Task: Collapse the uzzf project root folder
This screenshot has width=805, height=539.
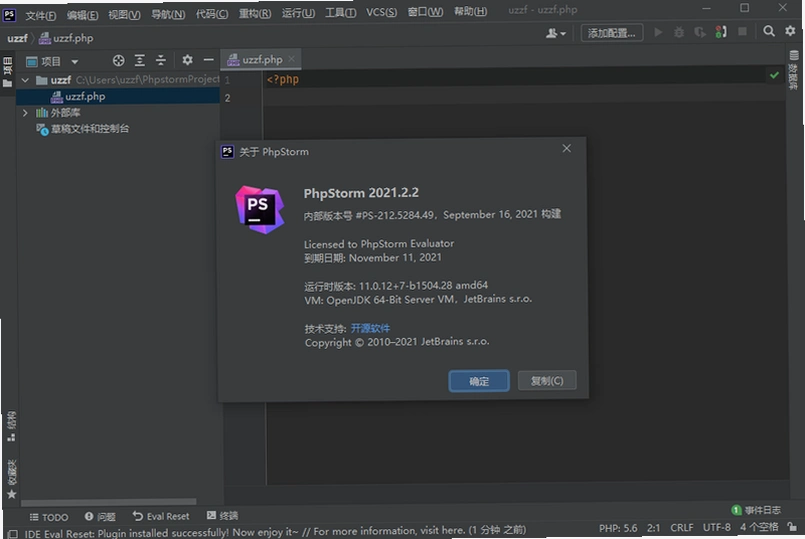Action: coord(25,80)
